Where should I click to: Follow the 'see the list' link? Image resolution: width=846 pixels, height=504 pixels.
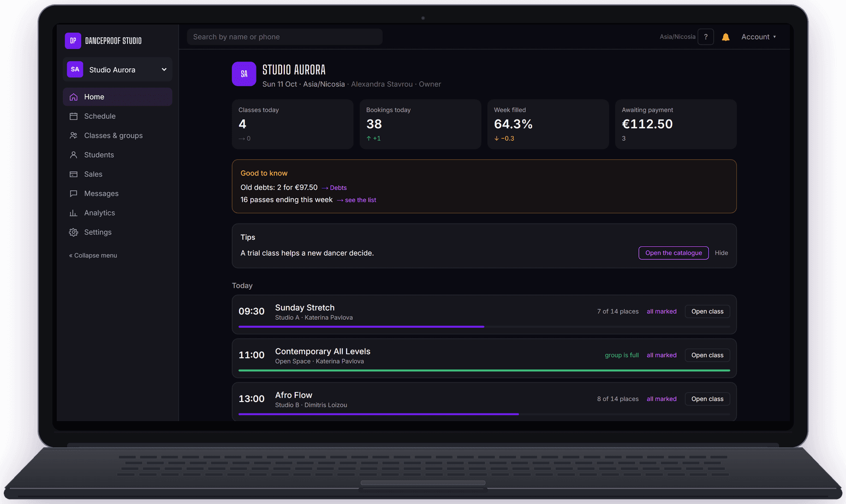(x=357, y=200)
